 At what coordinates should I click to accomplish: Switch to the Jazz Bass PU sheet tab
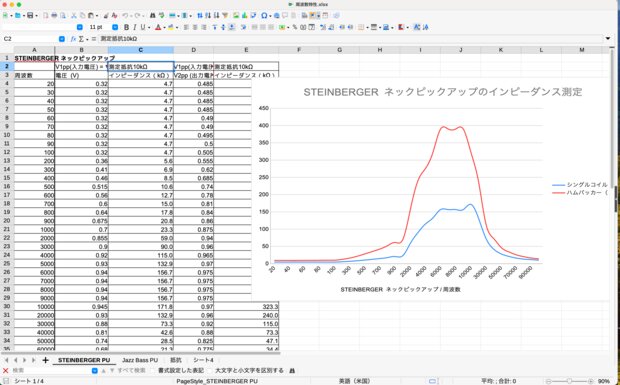tap(140, 360)
